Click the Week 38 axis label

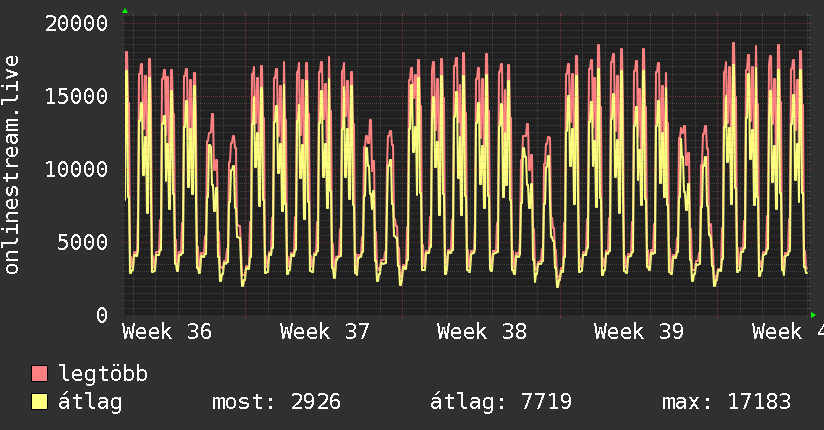tap(482, 332)
